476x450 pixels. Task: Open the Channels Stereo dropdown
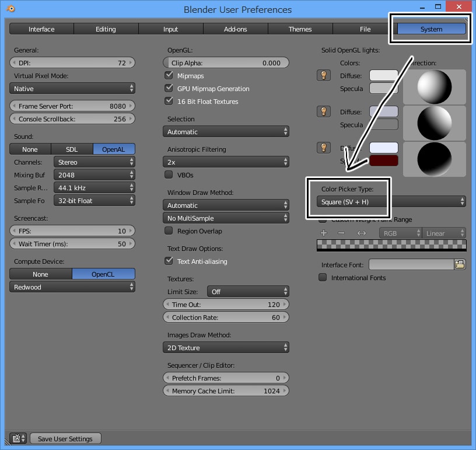tap(94, 162)
